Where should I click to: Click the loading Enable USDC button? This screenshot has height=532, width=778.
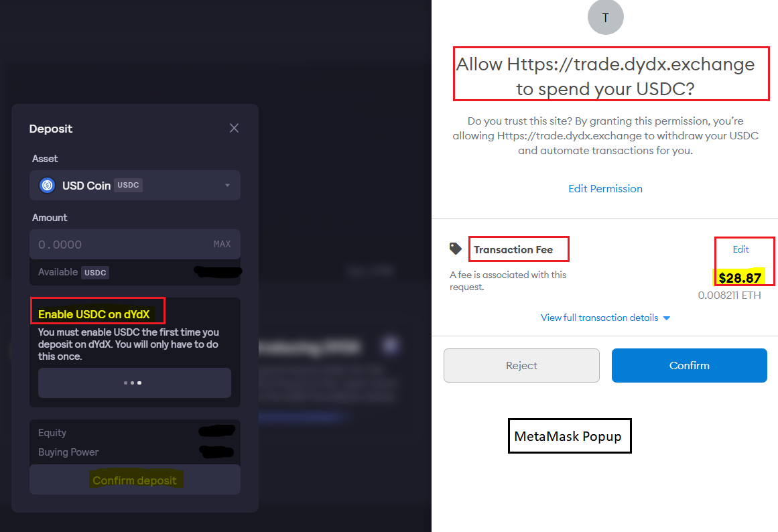coord(135,383)
